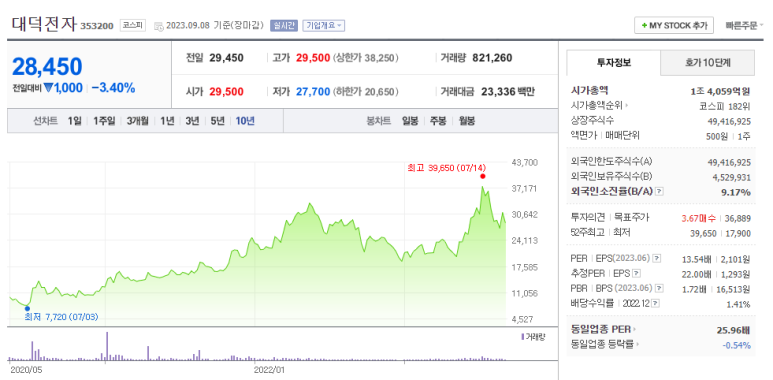Click the 3.67매수 investment opinion value
The height and width of the screenshot is (380, 773).
(x=699, y=218)
